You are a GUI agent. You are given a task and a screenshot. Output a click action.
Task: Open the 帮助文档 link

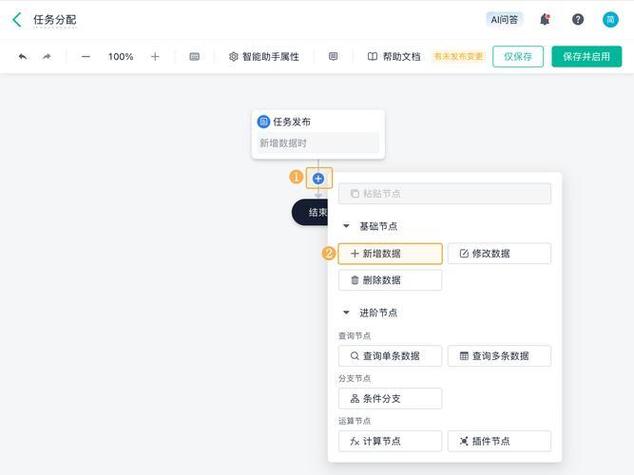pos(394,57)
